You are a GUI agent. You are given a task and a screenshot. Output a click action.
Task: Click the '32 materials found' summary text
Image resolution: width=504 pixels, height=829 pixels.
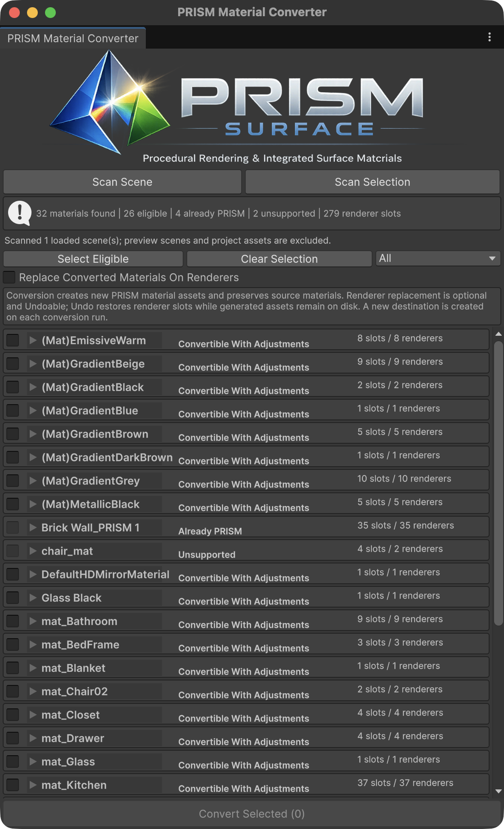tap(76, 213)
